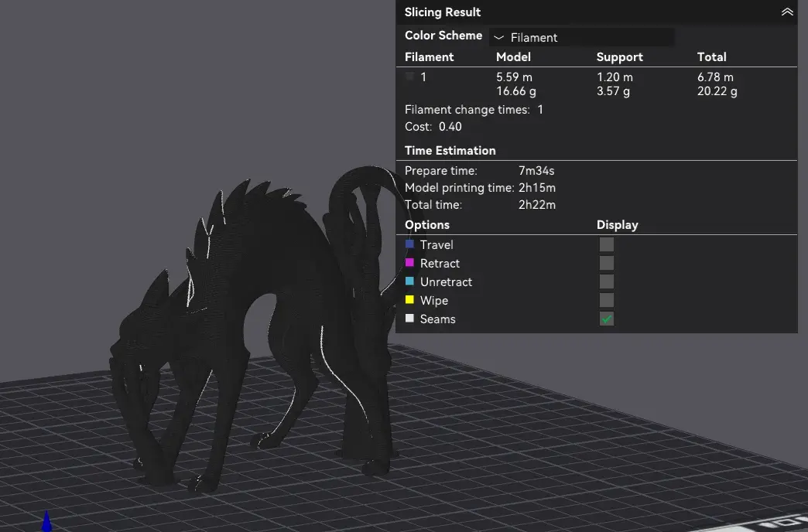The width and height of the screenshot is (808, 532).
Task: Click the total weight '20.22 g'
Action: click(x=717, y=91)
